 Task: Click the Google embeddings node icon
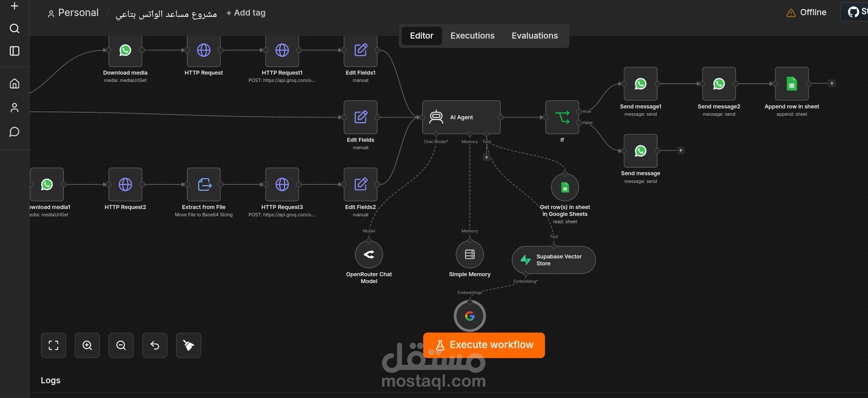(470, 316)
